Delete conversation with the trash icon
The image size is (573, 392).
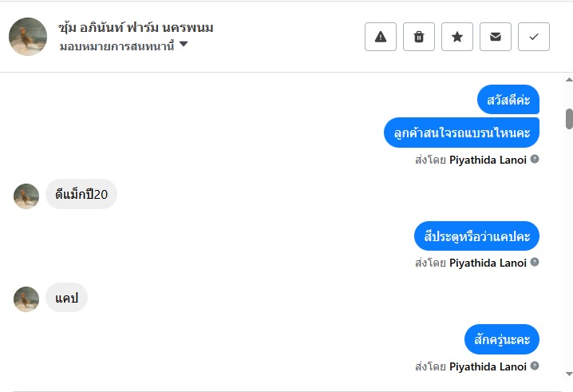click(419, 37)
